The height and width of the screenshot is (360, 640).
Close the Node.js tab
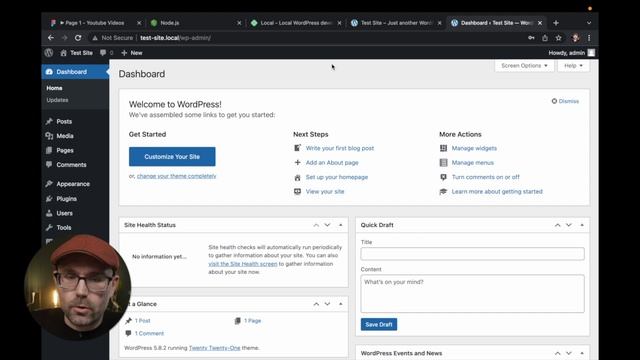coord(239,23)
